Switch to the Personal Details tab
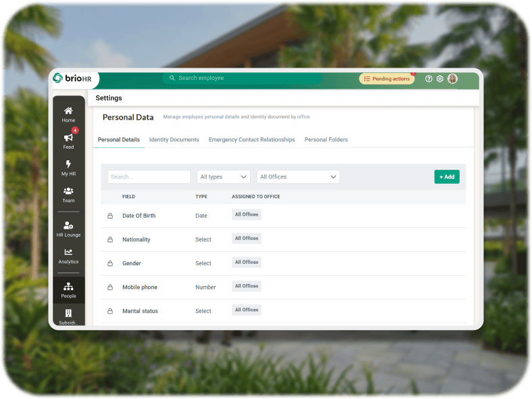Image resolution: width=532 pixels, height=399 pixels. (x=119, y=140)
